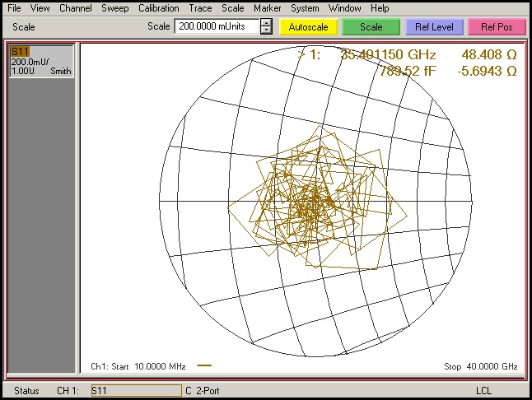Open the Help menu
The image size is (532, 400).
380,8
